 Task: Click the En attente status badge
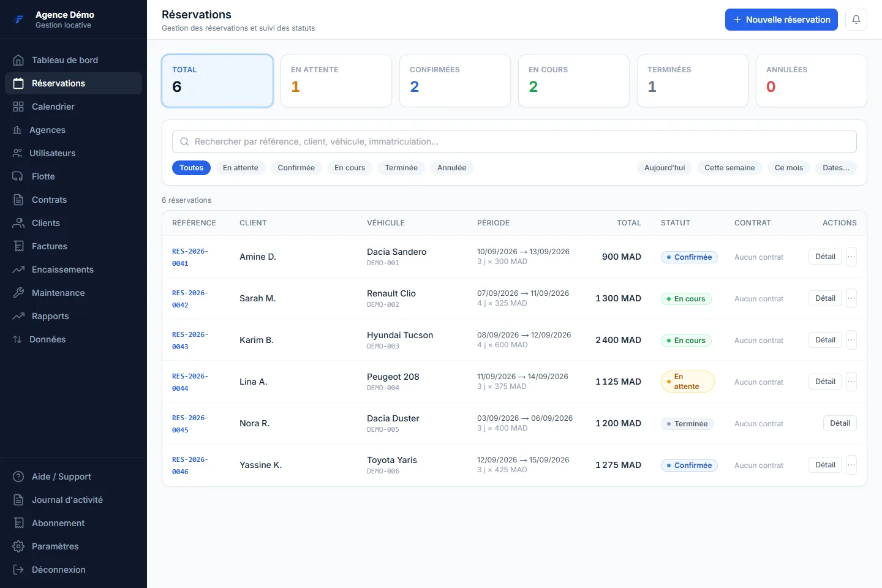687,382
